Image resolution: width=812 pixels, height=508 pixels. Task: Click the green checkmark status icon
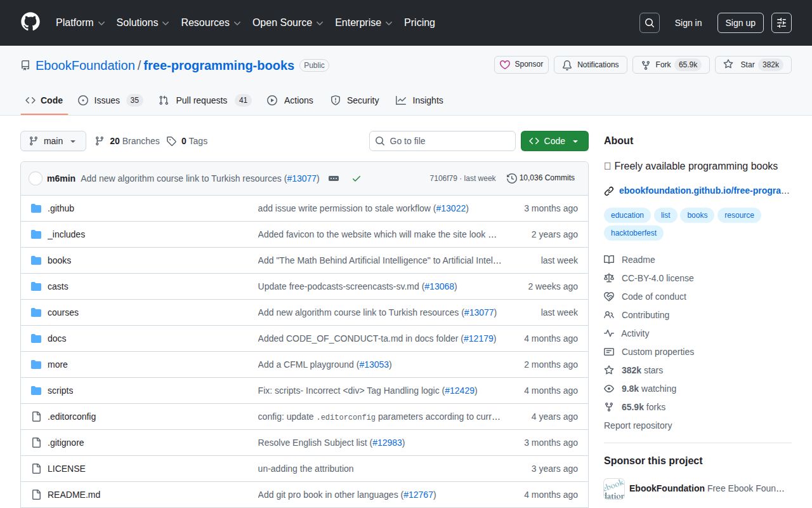[x=356, y=178]
